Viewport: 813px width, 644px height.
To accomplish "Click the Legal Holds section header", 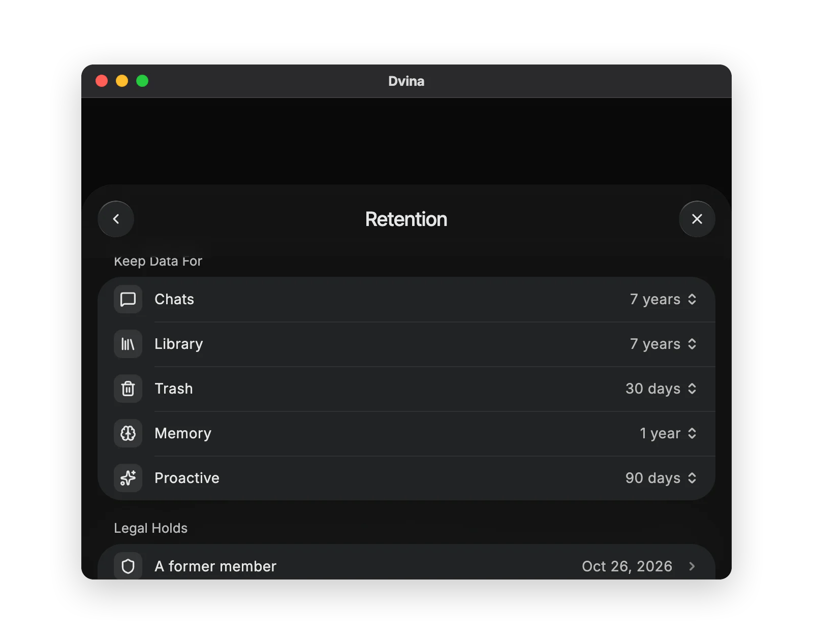I will pyautogui.click(x=151, y=528).
